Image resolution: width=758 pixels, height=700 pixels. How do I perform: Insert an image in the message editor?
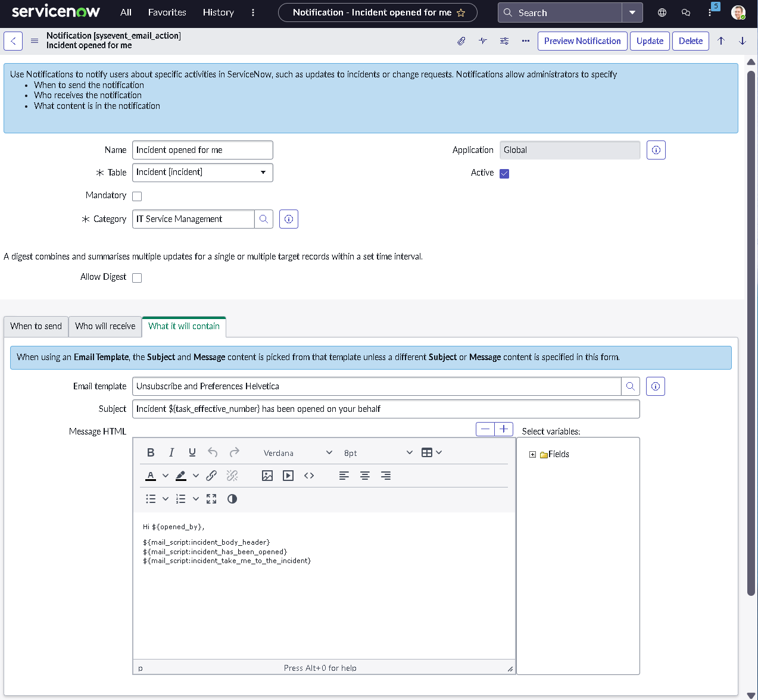coord(267,475)
